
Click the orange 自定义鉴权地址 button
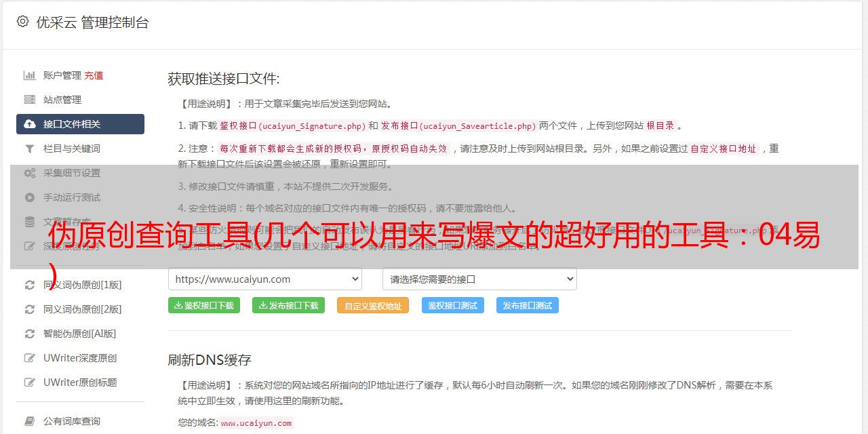(x=373, y=305)
